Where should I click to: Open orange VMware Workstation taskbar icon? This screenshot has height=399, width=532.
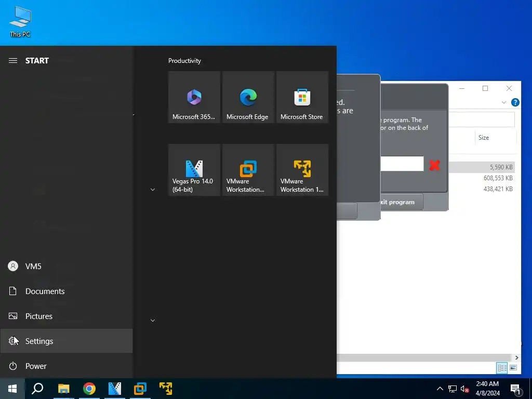140,389
